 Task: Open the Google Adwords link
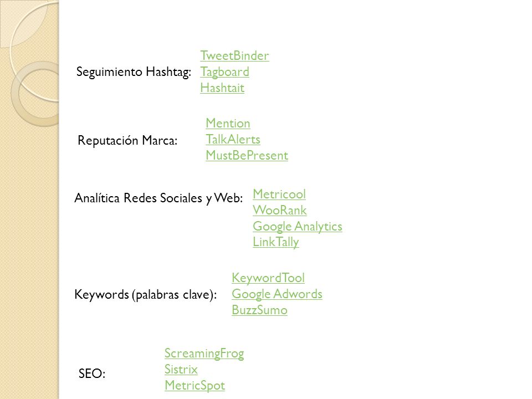click(x=277, y=294)
